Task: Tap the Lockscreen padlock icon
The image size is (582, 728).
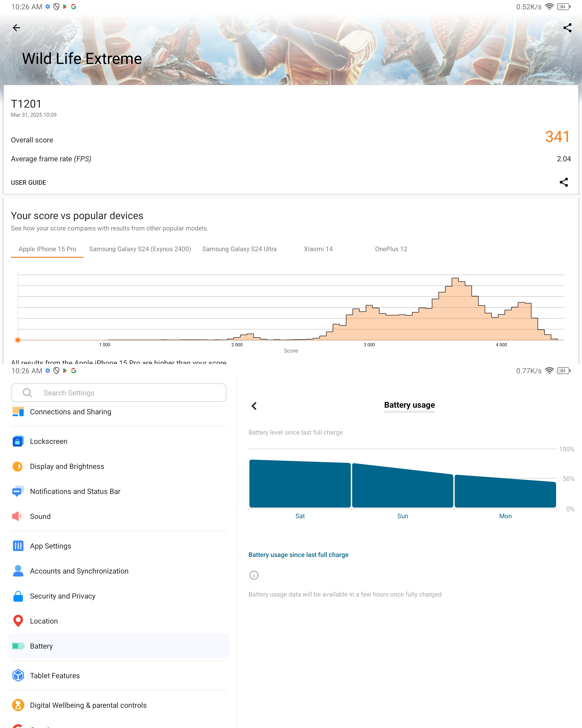Action: (x=18, y=441)
